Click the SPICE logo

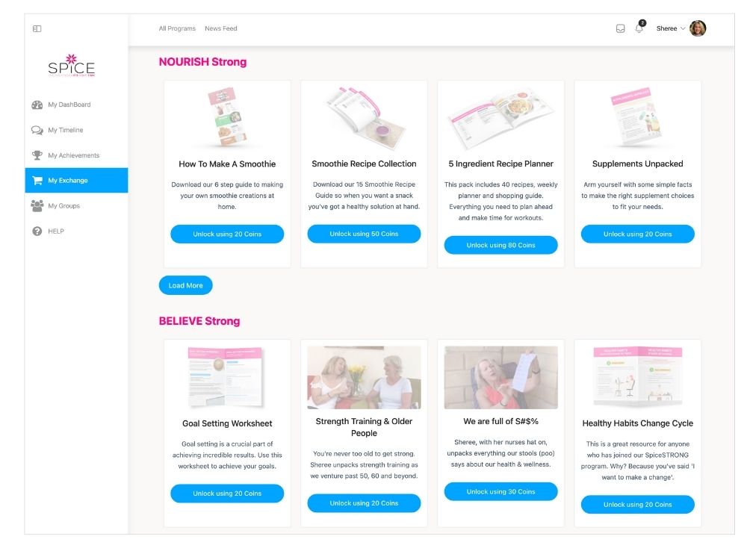pos(72,66)
